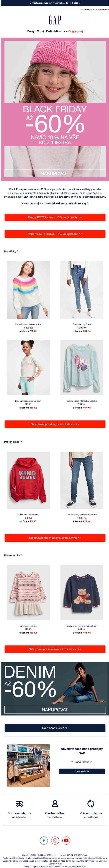Click Muzi s EXTRA slevou 10% button
109x868 pixels.
tap(55, 233)
